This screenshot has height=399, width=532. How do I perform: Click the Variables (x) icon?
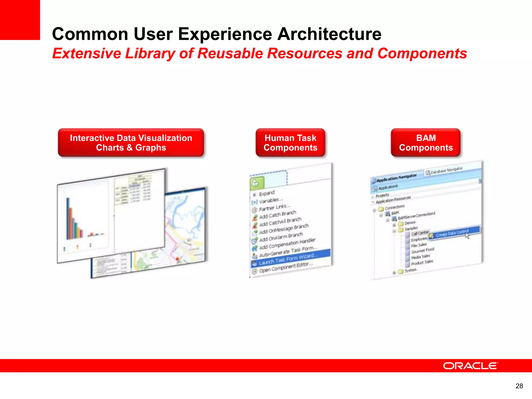click(x=255, y=202)
